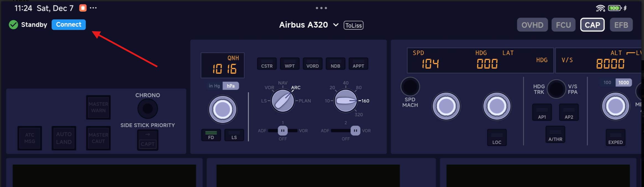Open the Airbus A320 aircraft dropdown

(309, 25)
